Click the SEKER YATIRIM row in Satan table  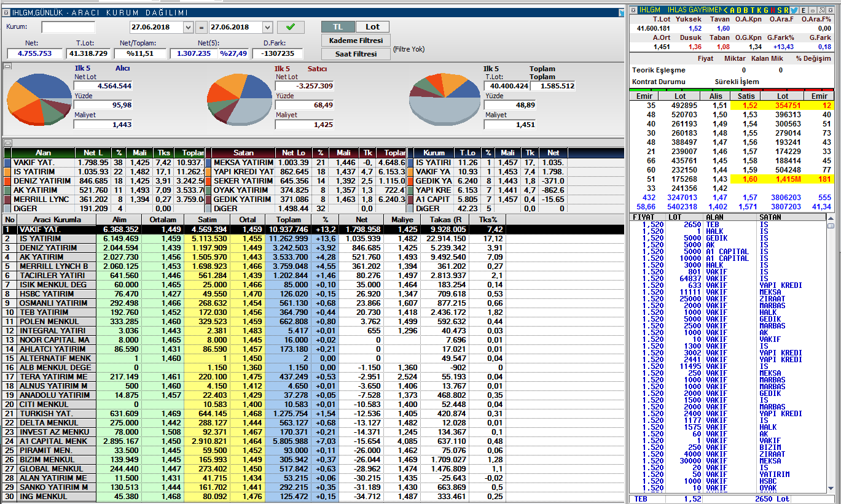click(x=305, y=181)
